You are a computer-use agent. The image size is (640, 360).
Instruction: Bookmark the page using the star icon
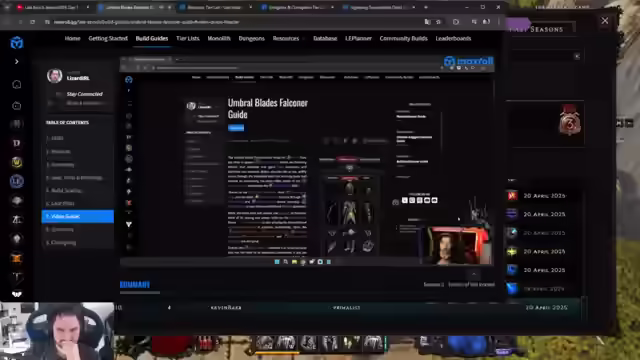[438, 22]
